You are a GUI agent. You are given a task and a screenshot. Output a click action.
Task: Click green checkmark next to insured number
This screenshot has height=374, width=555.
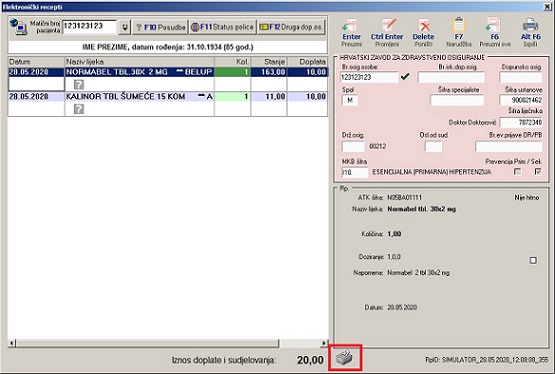pos(405,76)
